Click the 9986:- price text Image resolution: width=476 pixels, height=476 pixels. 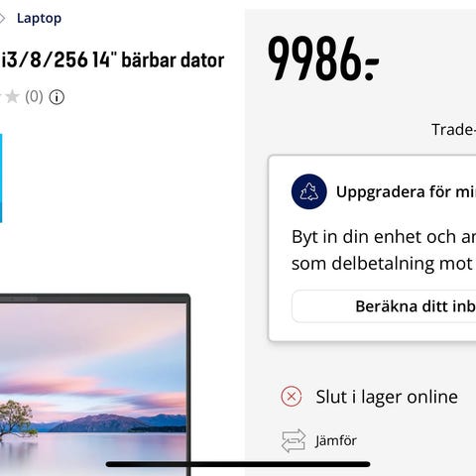pyautogui.click(x=323, y=59)
